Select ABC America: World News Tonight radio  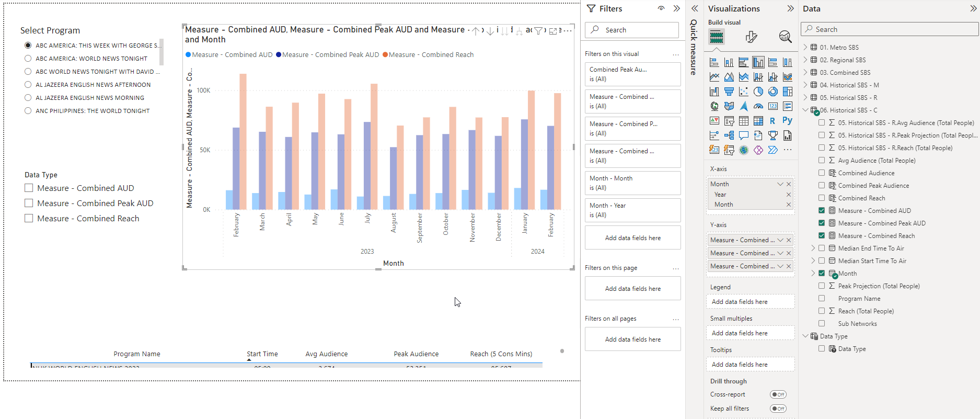coord(28,59)
